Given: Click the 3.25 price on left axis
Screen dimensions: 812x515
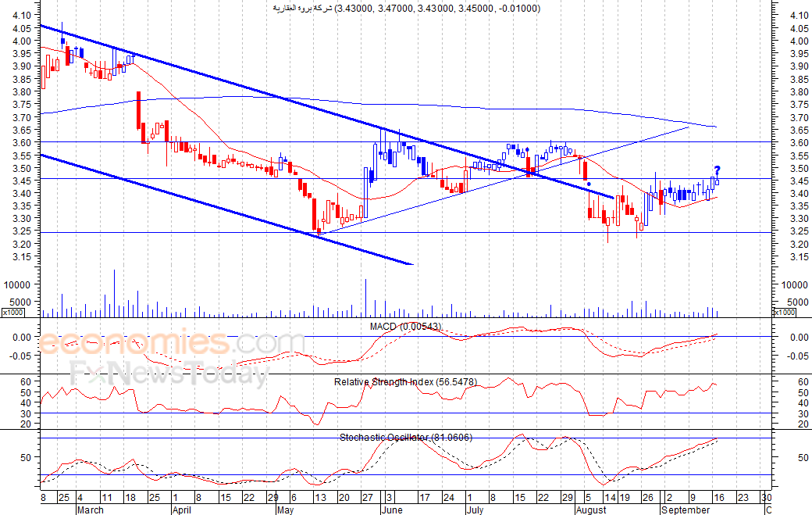Looking at the screenshot, I should (x=22, y=231).
